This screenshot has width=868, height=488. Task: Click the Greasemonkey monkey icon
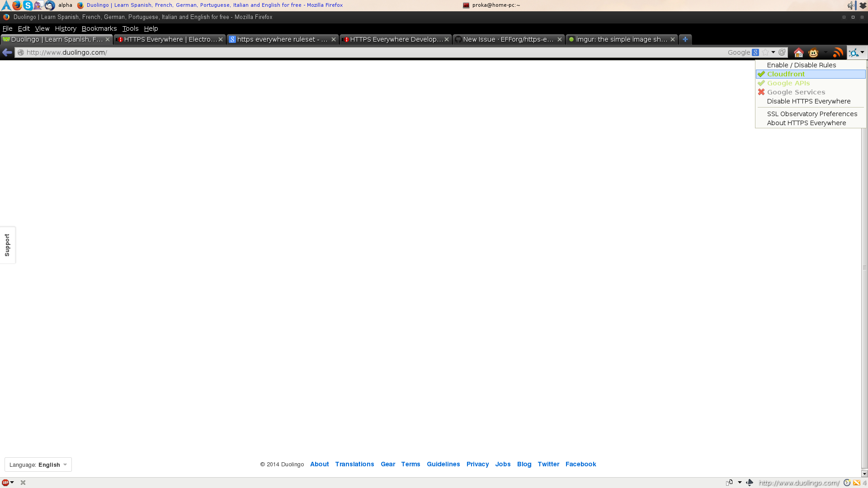pos(813,53)
